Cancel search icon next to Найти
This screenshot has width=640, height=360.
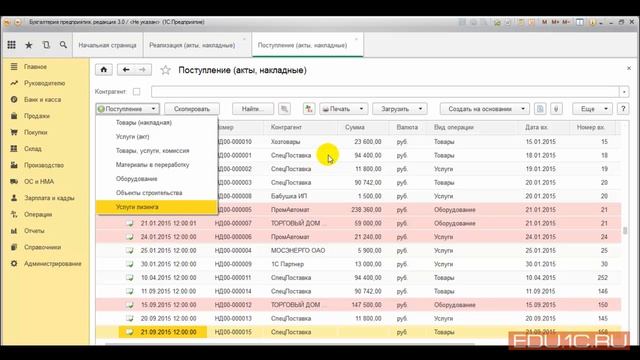[284, 109]
